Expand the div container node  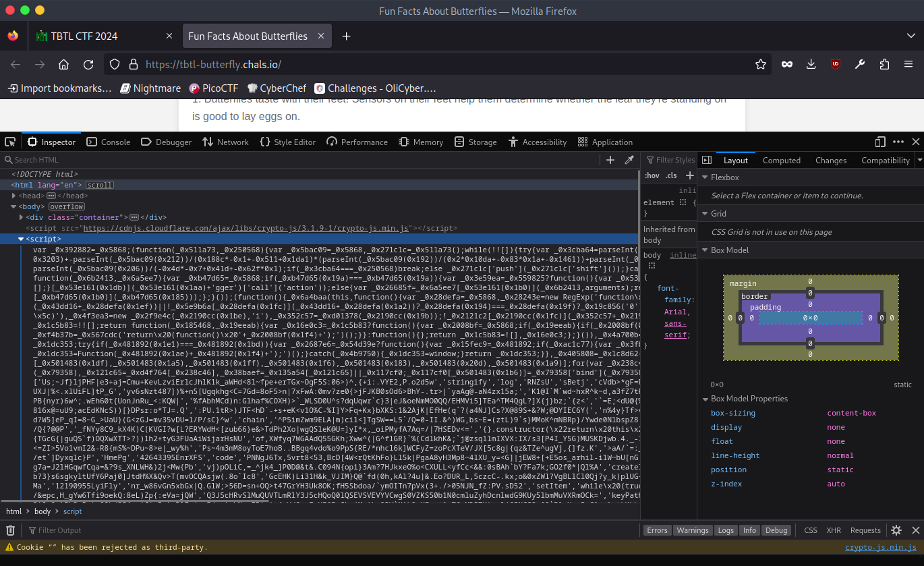pos(22,217)
